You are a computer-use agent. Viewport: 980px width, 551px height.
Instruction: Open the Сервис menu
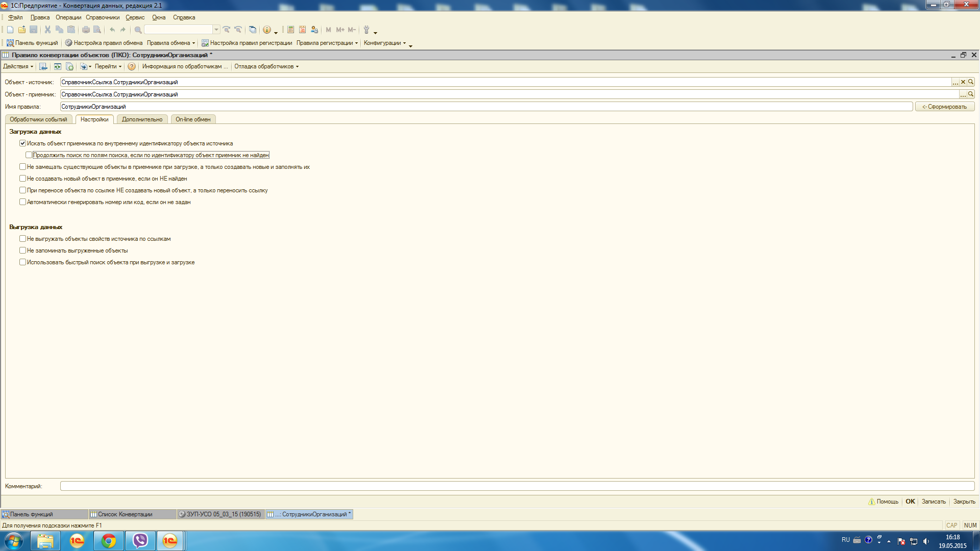[135, 17]
